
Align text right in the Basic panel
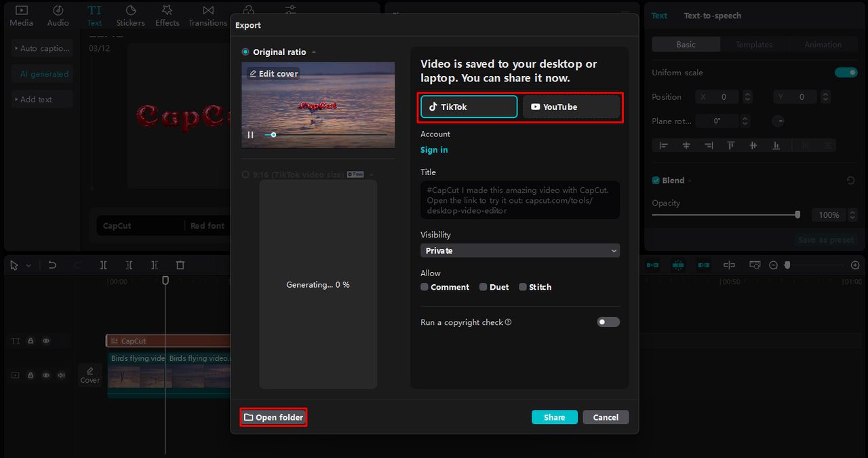coord(709,145)
